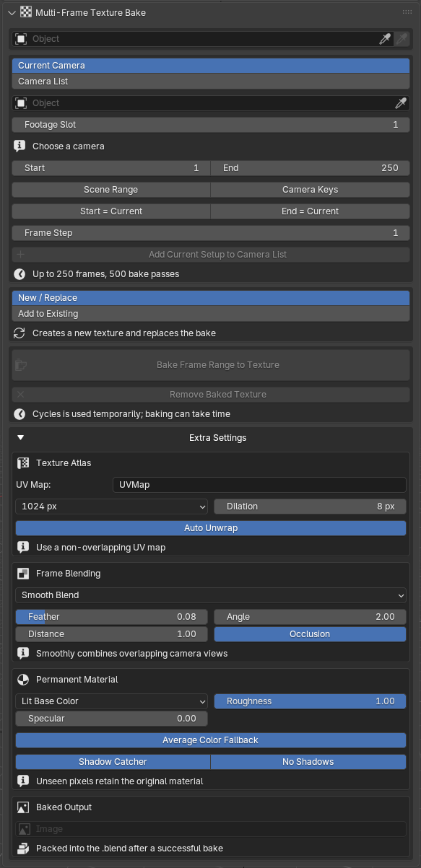Select the Camera List mode

click(x=211, y=82)
